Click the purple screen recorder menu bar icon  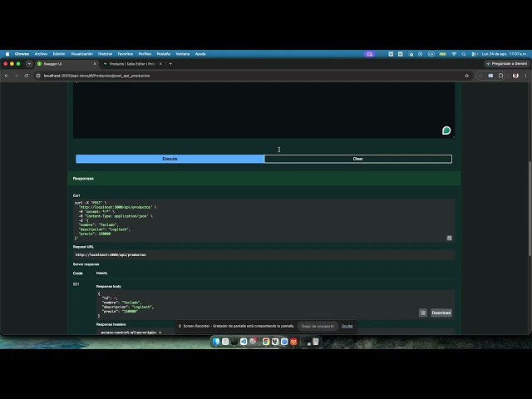369,54
